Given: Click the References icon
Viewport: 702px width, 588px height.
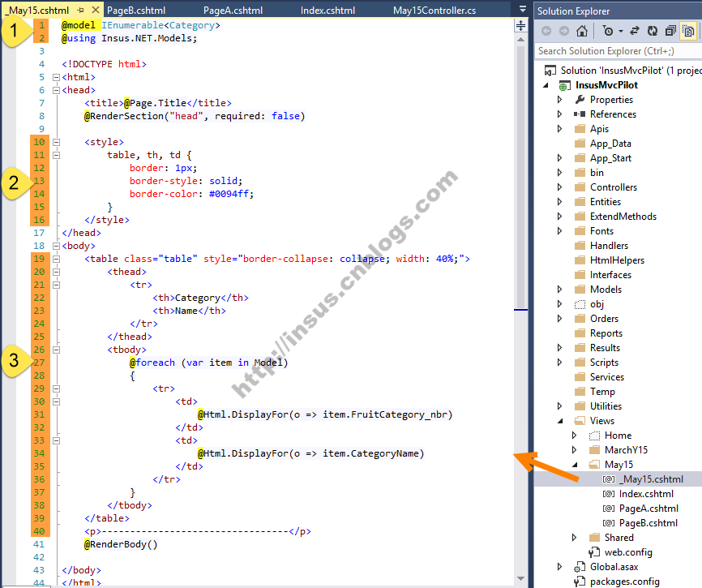Looking at the screenshot, I should pos(580,114).
